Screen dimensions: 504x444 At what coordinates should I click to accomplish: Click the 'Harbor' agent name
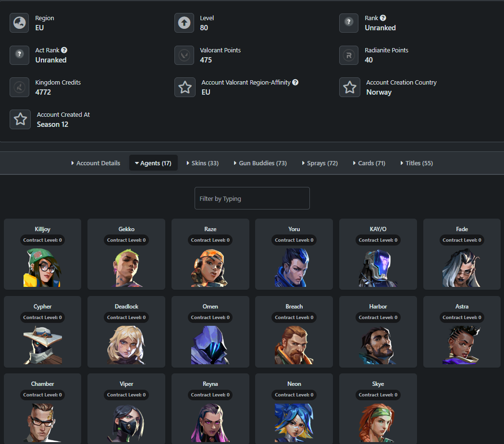tap(378, 307)
